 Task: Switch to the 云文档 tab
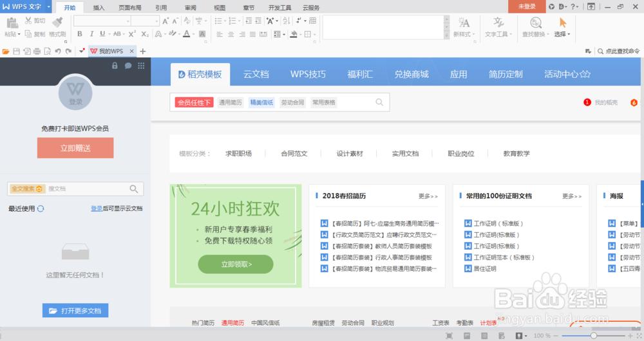(256, 74)
